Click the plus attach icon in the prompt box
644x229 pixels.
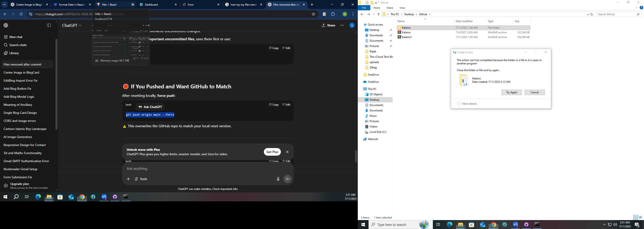pos(128,179)
